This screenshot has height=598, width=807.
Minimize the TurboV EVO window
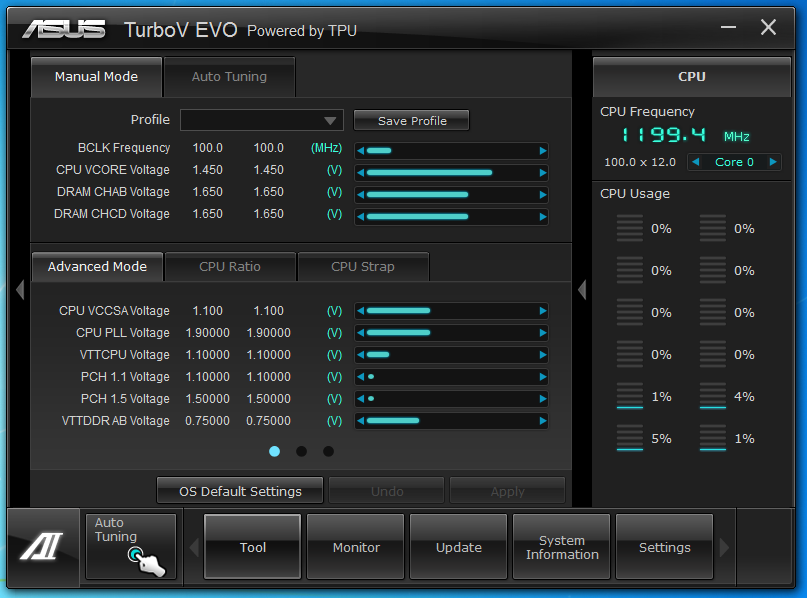tap(728, 27)
